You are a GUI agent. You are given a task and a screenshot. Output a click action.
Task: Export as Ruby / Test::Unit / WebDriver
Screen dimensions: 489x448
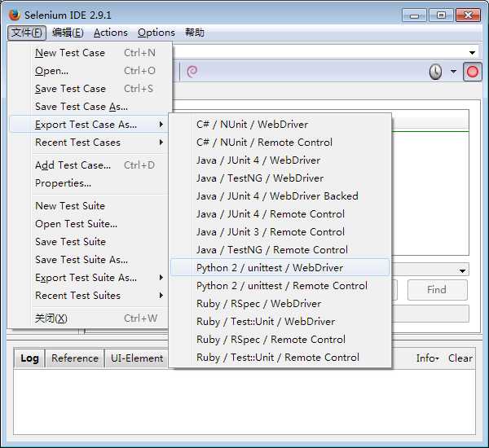(x=280, y=322)
